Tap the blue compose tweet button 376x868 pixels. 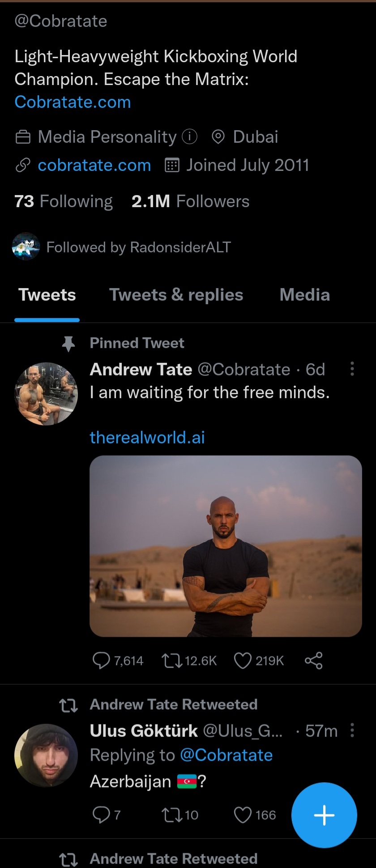(324, 815)
